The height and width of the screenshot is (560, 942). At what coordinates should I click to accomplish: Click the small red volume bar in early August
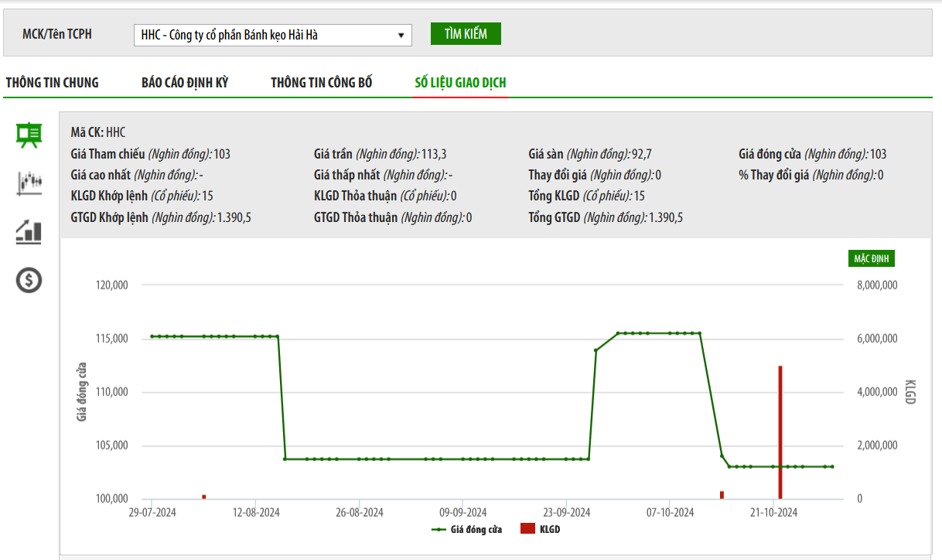pyautogui.click(x=204, y=497)
